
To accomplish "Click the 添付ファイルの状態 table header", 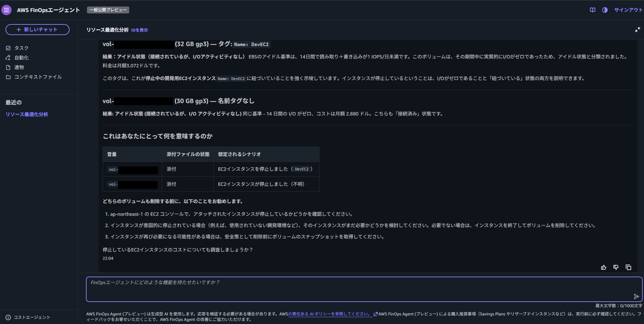I will tap(188, 154).
